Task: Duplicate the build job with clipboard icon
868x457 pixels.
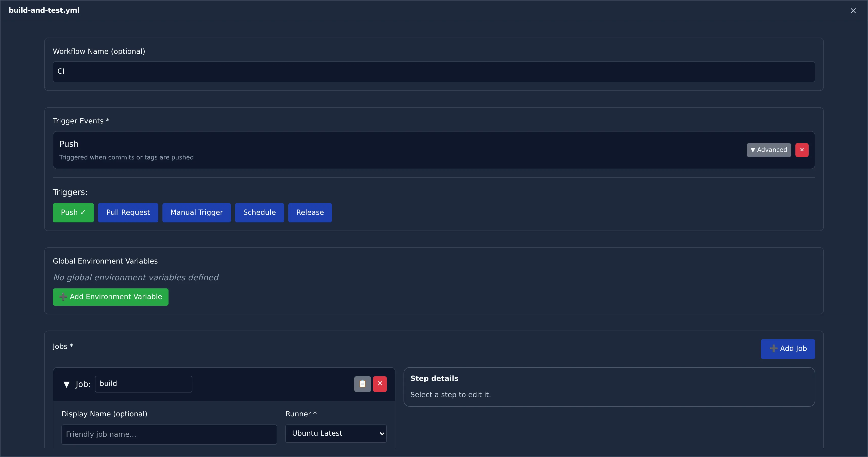Action: click(x=362, y=384)
